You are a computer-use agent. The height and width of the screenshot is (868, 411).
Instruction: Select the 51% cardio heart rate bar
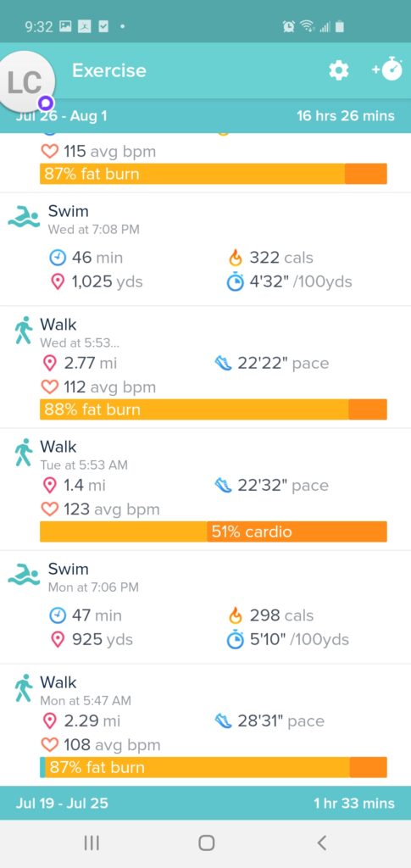[214, 532]
